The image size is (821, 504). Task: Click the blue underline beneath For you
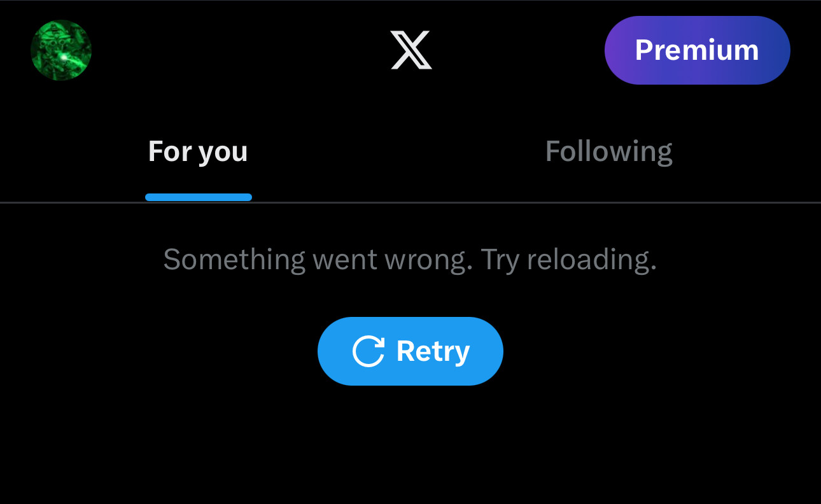[x=199, y=197]
